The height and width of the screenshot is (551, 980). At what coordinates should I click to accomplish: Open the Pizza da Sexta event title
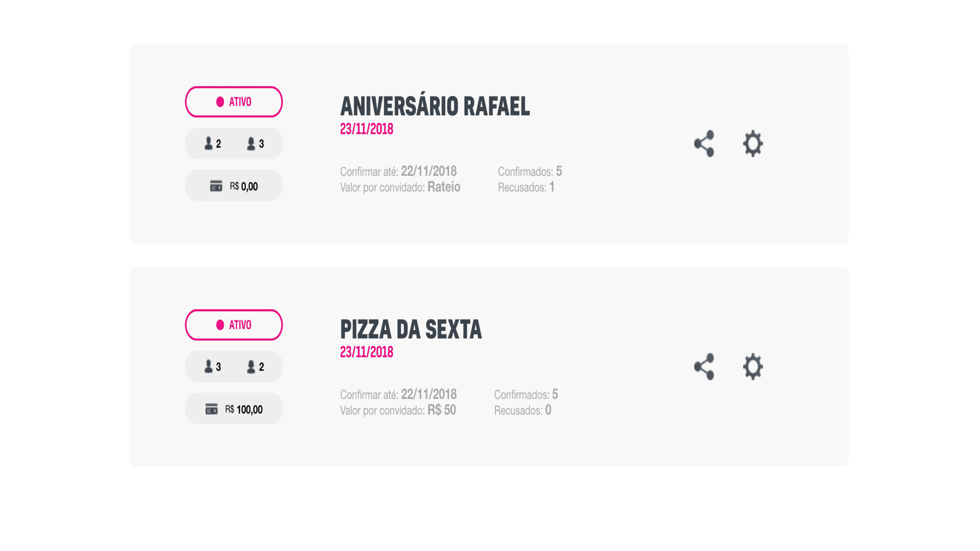coord(411,329)
